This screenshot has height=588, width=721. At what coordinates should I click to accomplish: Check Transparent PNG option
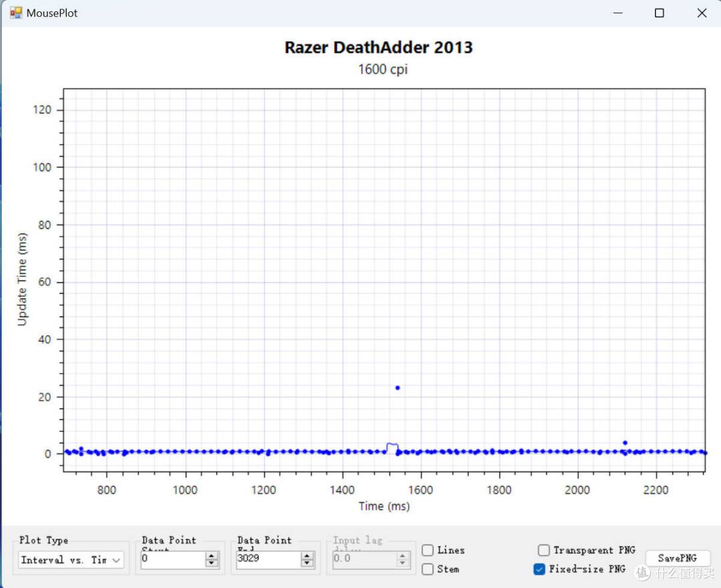(x=543, y=550)
